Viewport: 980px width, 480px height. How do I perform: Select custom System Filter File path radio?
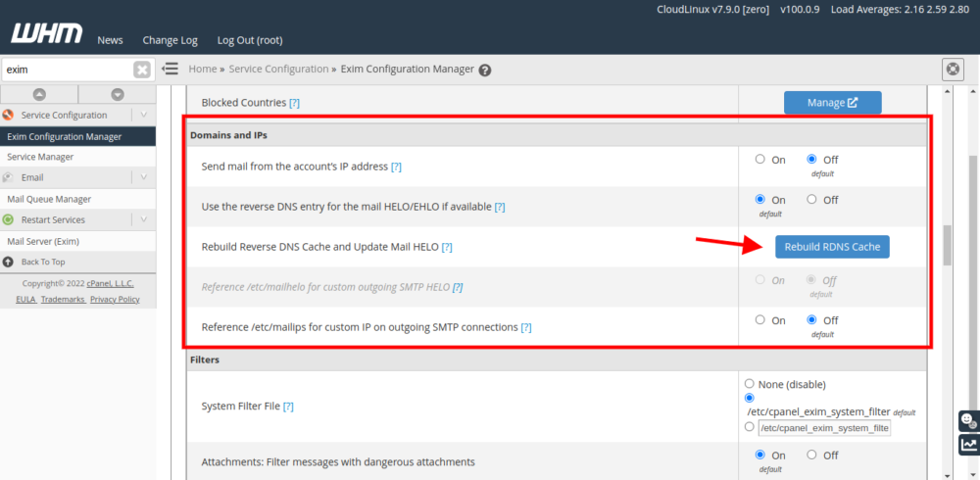[750, 427]
